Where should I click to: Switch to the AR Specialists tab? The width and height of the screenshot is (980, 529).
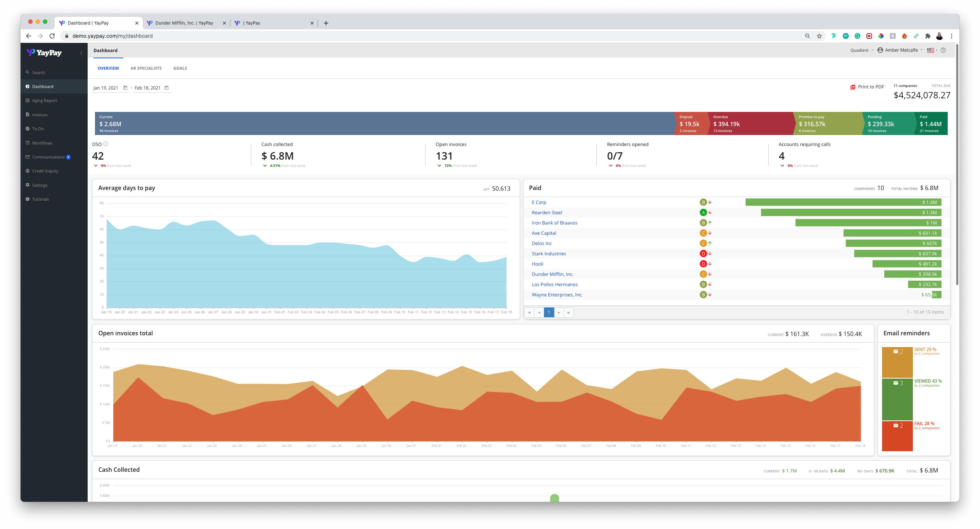point(146,68)
